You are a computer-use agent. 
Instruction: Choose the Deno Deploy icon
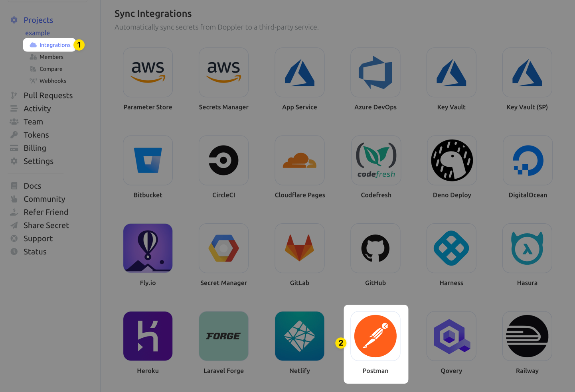click(452, 160)
